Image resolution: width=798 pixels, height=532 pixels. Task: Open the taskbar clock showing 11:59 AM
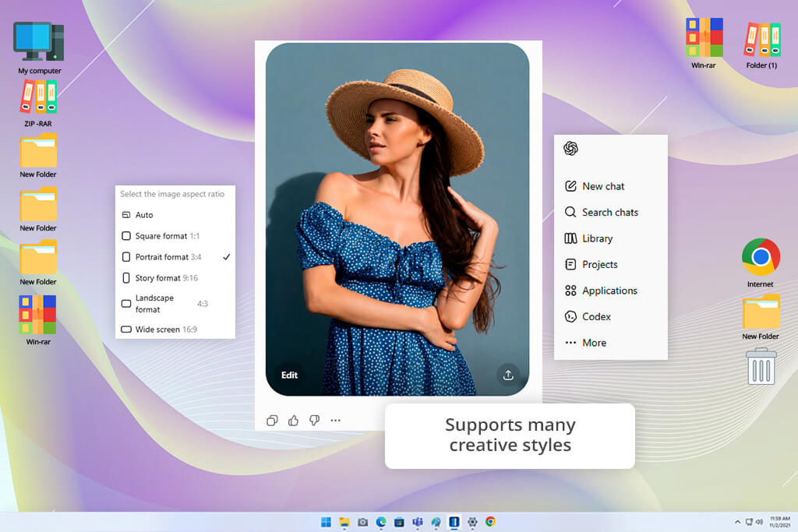tap(779, 522)
